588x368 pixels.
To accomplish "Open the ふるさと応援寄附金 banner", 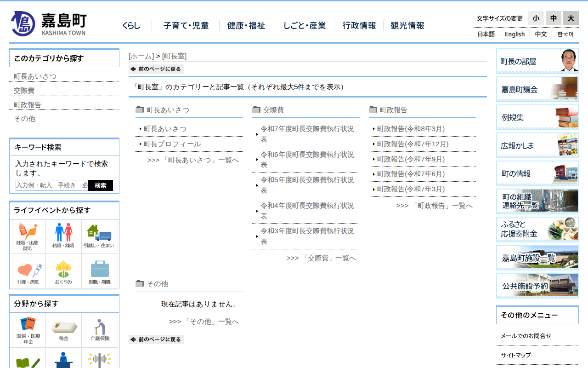I will point(537,230).
